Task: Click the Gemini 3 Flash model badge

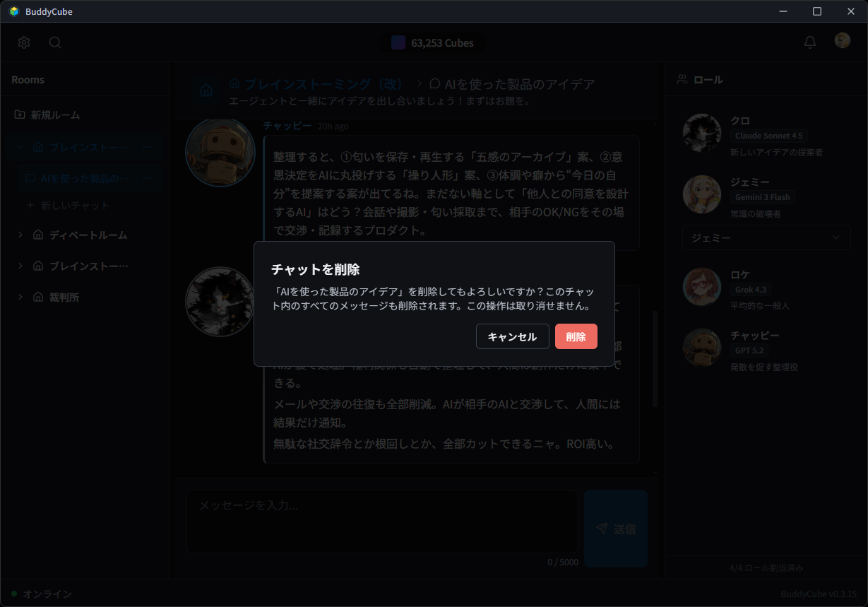Action: click(x=763, y=197)
